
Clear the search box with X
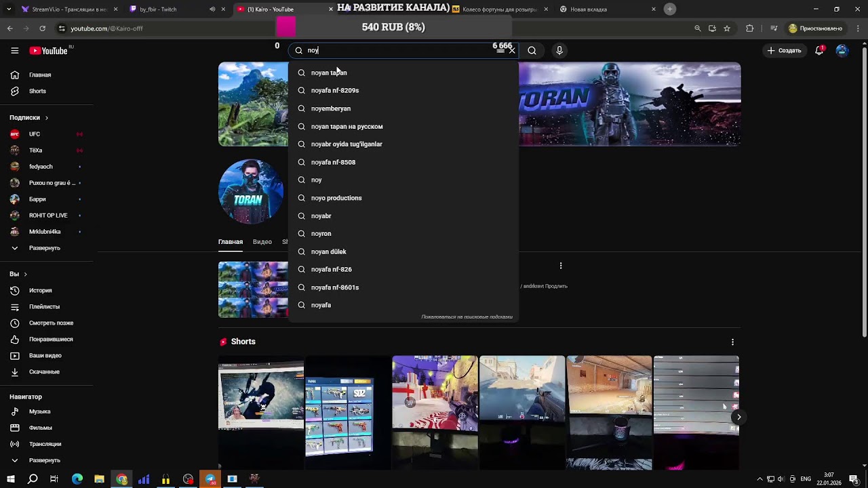pos(512,50)
